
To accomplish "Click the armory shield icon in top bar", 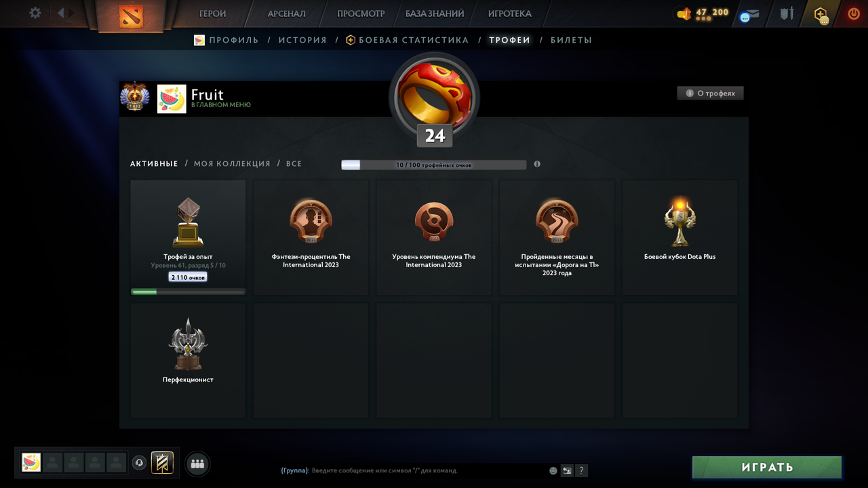I will [x=787, y=13].
